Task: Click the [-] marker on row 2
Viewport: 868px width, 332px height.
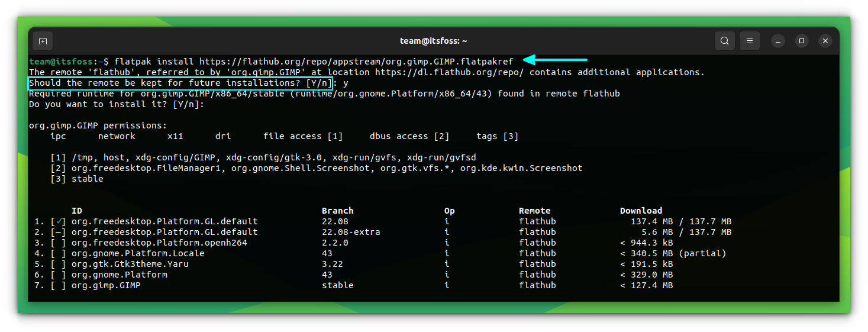Action: point(58,232)
